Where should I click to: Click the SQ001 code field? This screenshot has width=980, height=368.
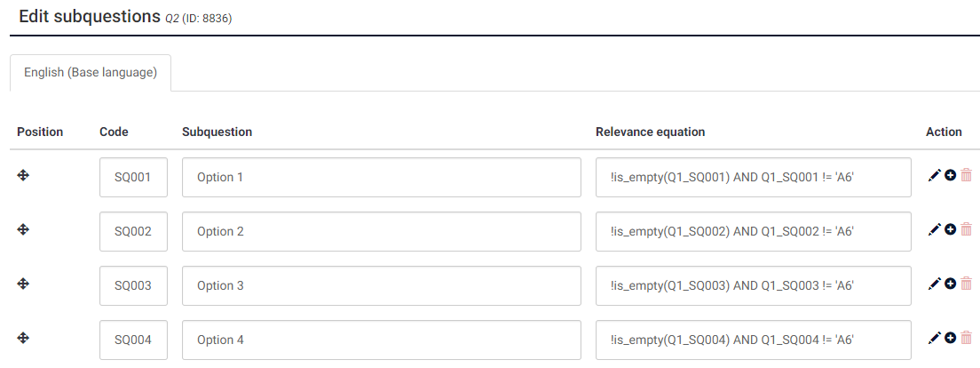133,177
